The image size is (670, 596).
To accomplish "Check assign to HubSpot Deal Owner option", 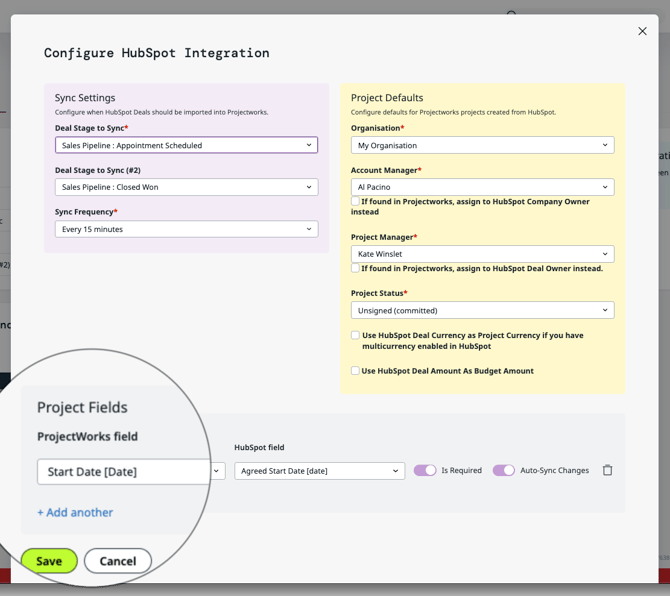I will (x=355, y=269).
